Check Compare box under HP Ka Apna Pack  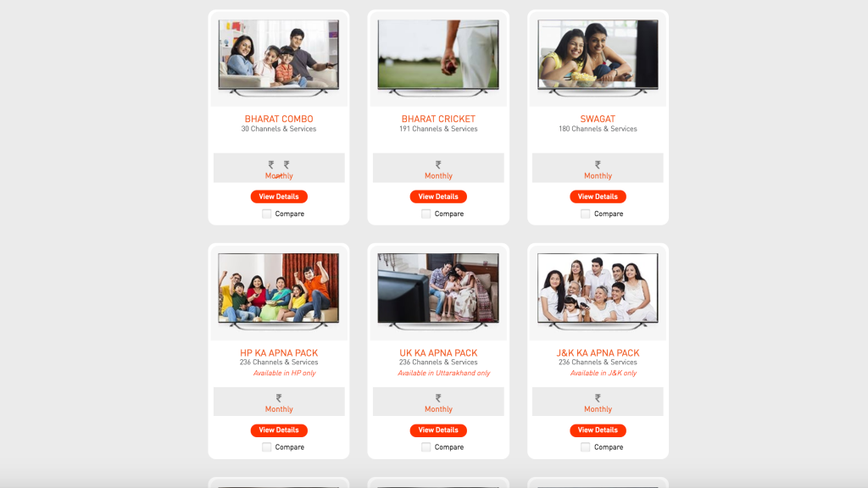(x=266, y=447)
